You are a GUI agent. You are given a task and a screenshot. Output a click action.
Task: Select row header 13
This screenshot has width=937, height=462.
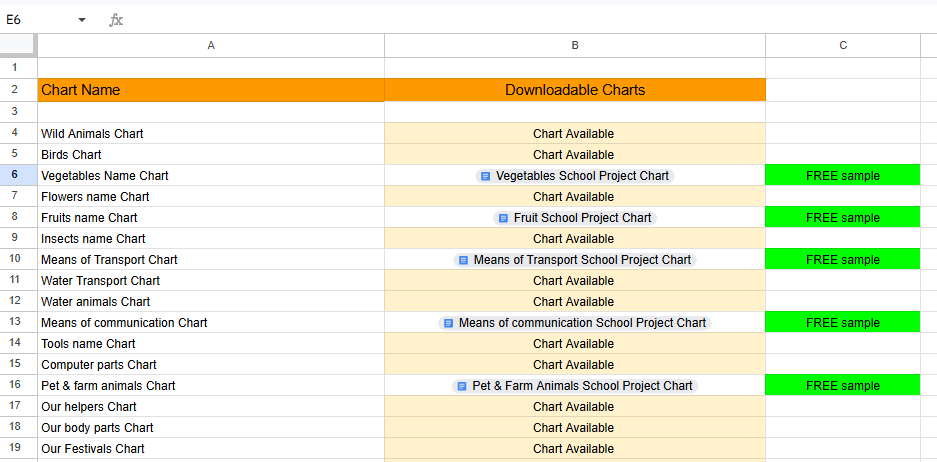click(19, 323)
